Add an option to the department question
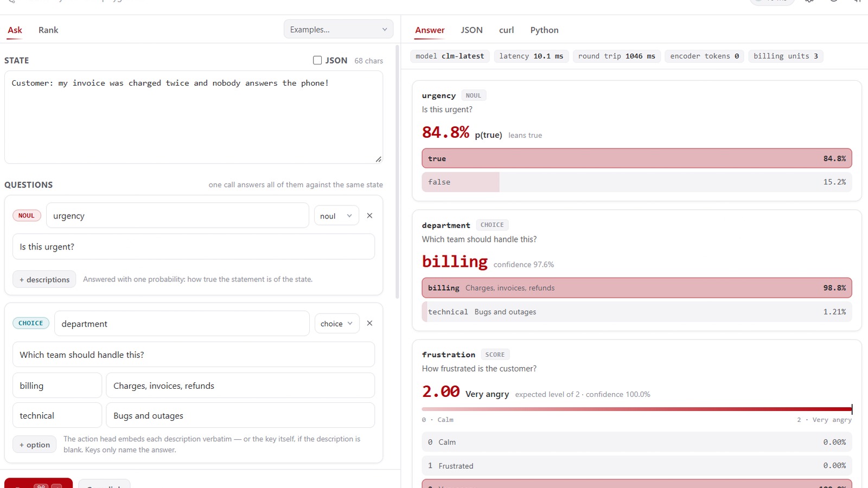Screen dimensions: 868x488 [x=35, y=445]
